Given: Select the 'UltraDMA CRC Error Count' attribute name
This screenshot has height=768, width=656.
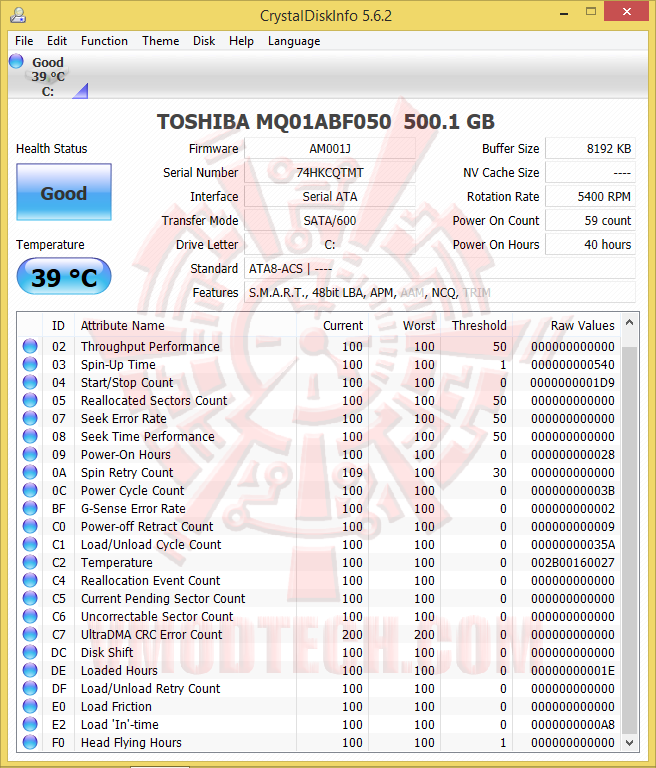Looking at the screenshot, I should click(x=151, y=635).
